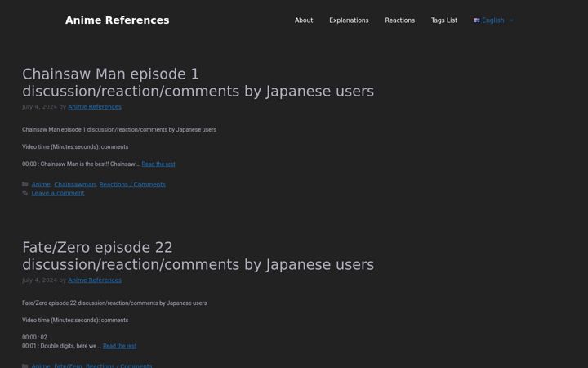Click the July 4, 2024 date under Chainsaw Man
The height and width of the screenshot is (368, 588).
coord(39,107)
